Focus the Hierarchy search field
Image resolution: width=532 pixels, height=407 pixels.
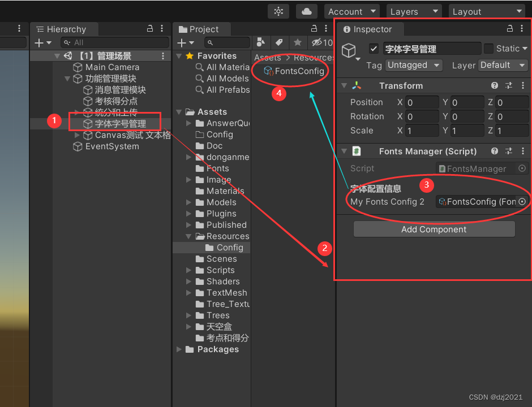tap(115, 43)
